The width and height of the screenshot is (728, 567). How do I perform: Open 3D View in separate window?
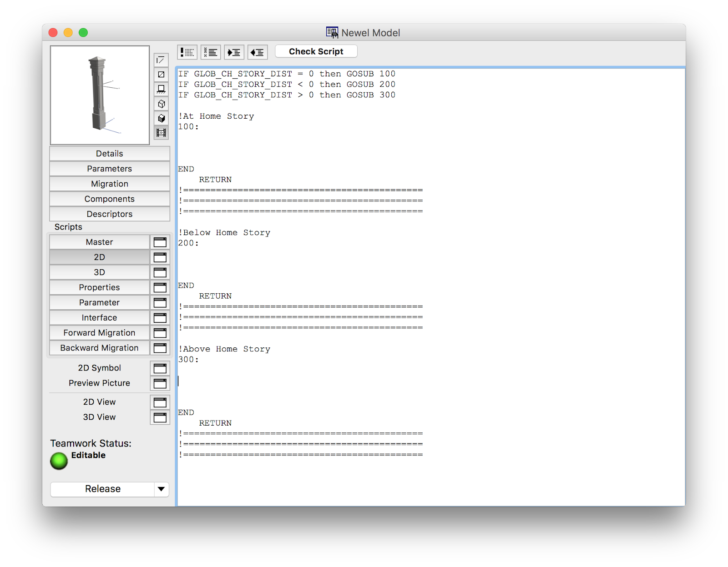pos(160,417)
